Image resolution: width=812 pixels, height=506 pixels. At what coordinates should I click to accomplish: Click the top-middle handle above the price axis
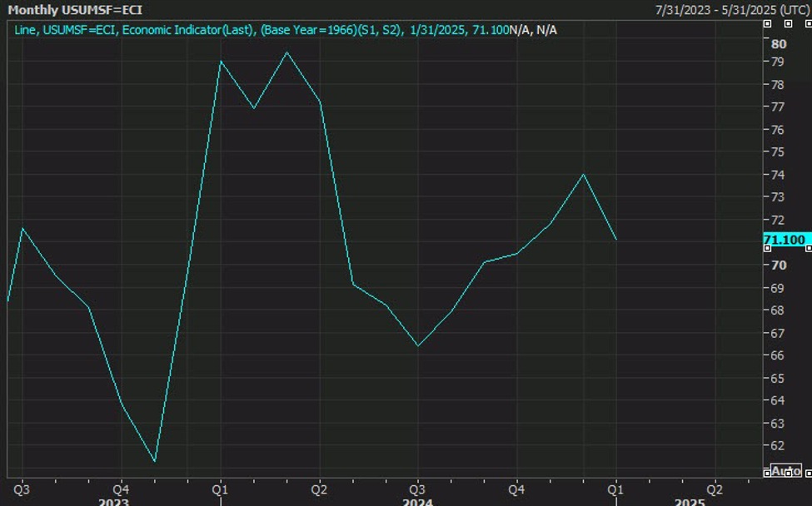pyautogui.click(x=788, y=25)
